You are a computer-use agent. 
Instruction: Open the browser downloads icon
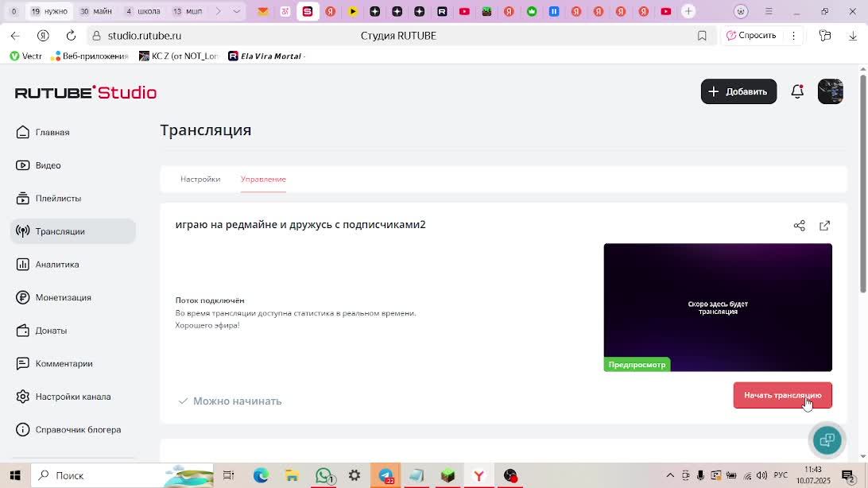(x=852, y=36)
